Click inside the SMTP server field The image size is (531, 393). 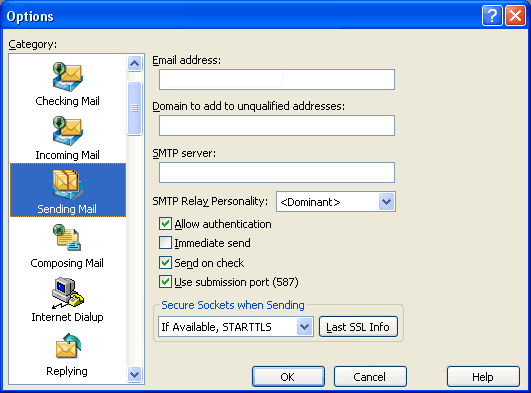click(x=277, y=172)
